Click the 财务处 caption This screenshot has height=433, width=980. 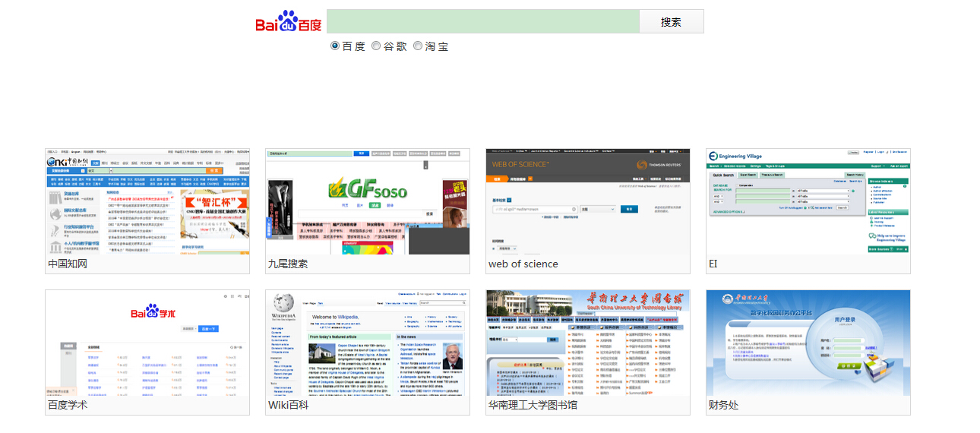coord(724,406)
